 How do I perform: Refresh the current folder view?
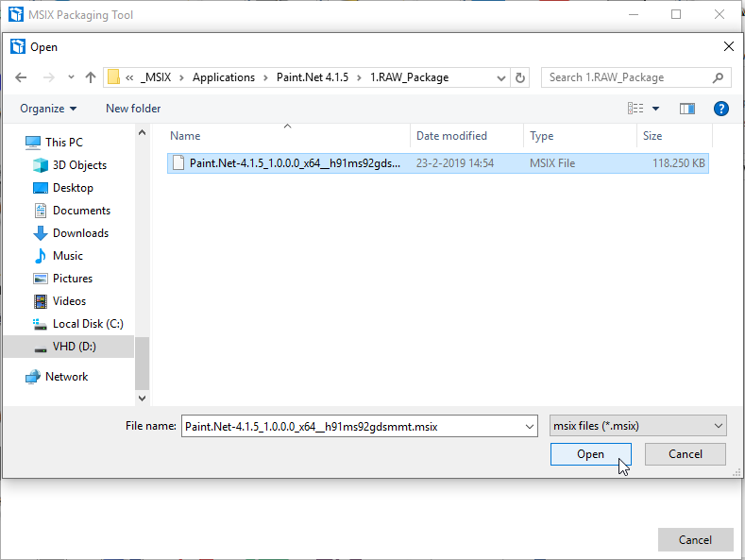pyautogui.click(x=521, y=77)
